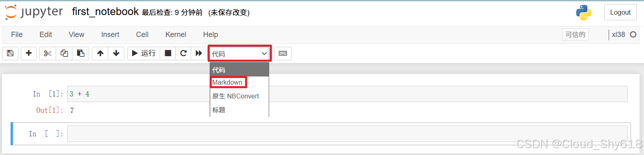Open the 代码 cell type dropdown
This screenshot has height=155, width=644.
point(239,53)
